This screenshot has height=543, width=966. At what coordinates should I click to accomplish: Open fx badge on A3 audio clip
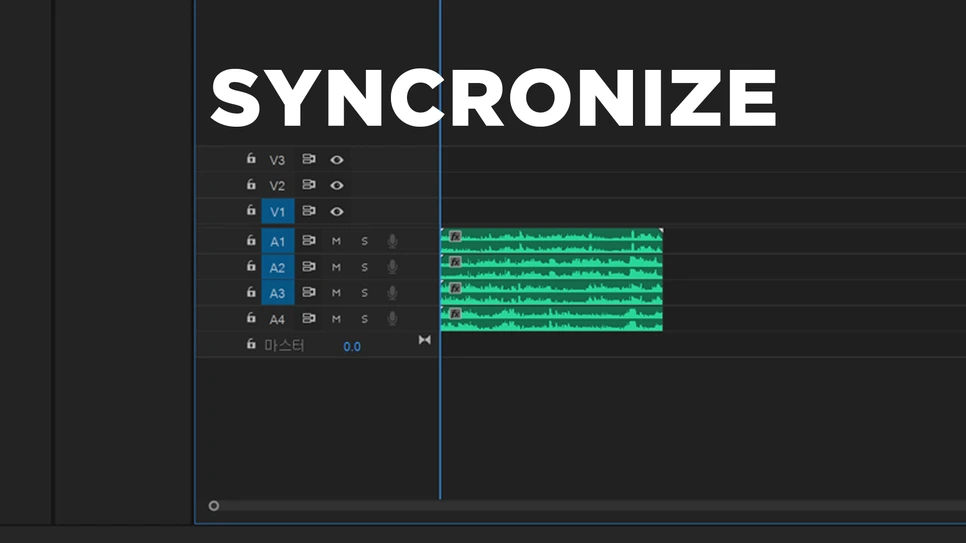pos(455,288)
